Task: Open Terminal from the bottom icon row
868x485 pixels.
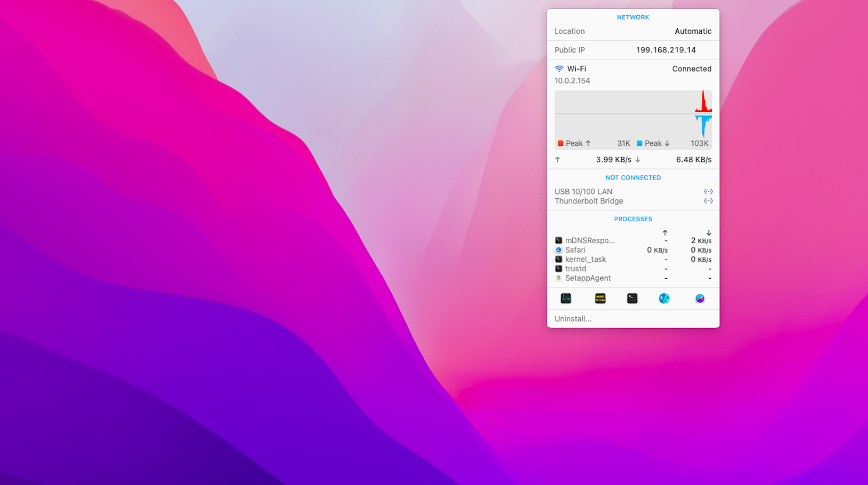Action: (x=632, y=299)
